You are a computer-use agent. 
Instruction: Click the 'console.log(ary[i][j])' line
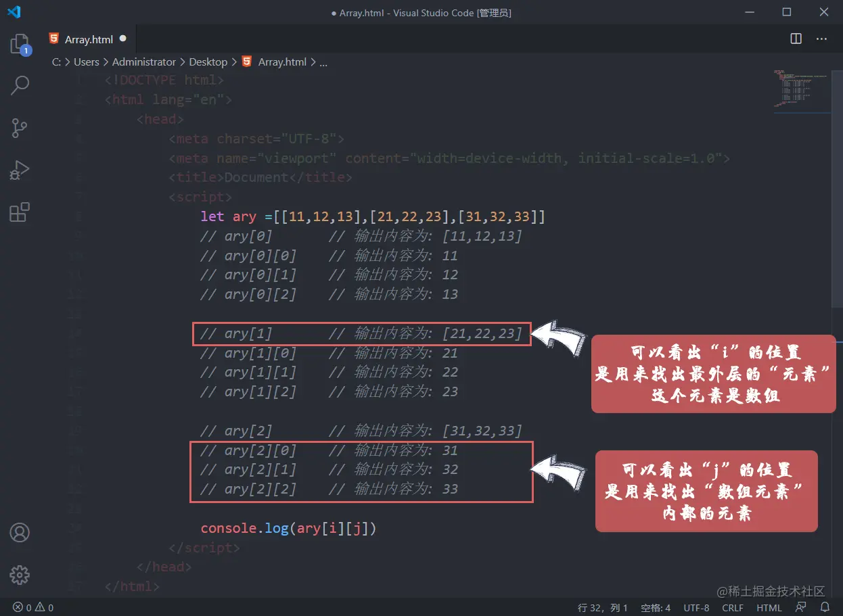pyautogui.click(x=288, y=528)
